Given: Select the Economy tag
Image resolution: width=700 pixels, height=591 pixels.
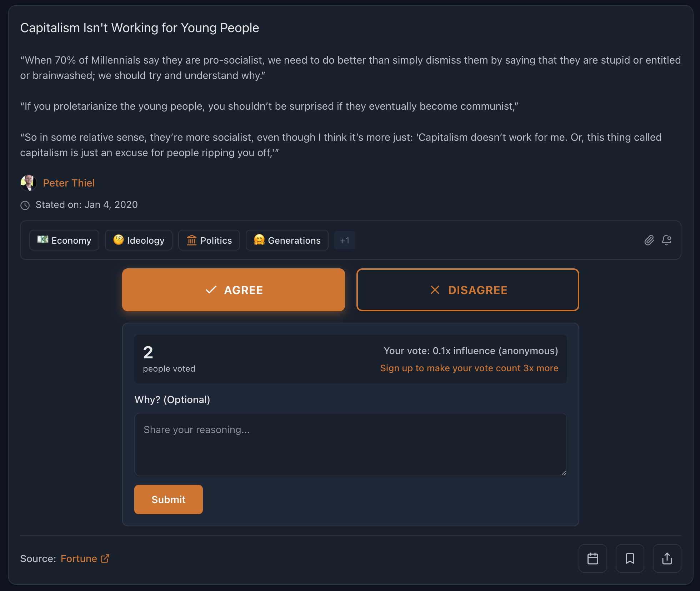Looking at the screenshot, I should pos(64,240).
